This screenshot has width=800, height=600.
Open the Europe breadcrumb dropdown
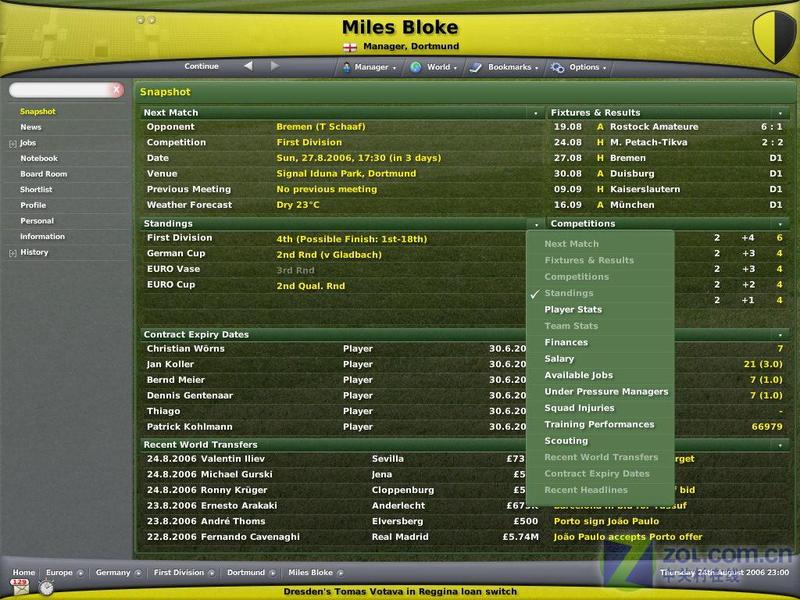pos(80,573)
